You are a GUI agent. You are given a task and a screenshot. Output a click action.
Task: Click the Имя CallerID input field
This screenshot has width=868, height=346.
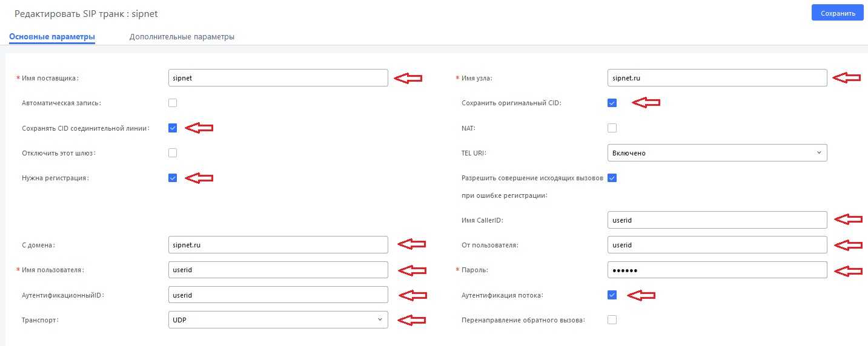pyautogui.click(x=717, y=220)
